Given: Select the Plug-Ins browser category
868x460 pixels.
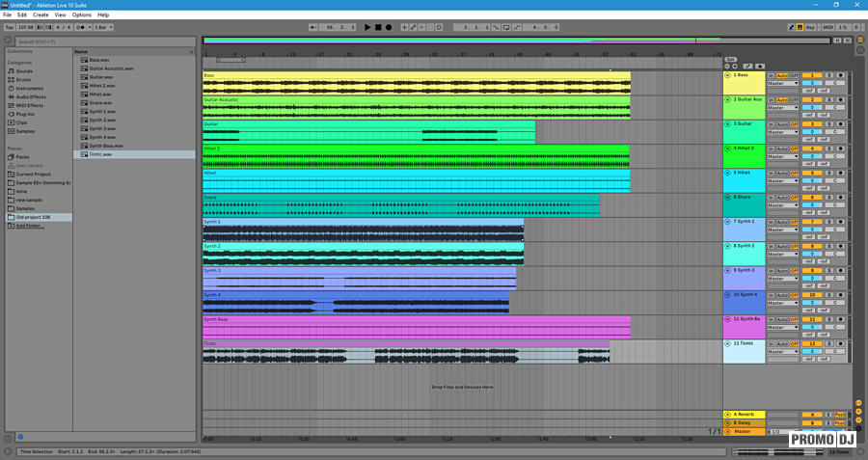Looking at the screenshot, I should 25,114.
